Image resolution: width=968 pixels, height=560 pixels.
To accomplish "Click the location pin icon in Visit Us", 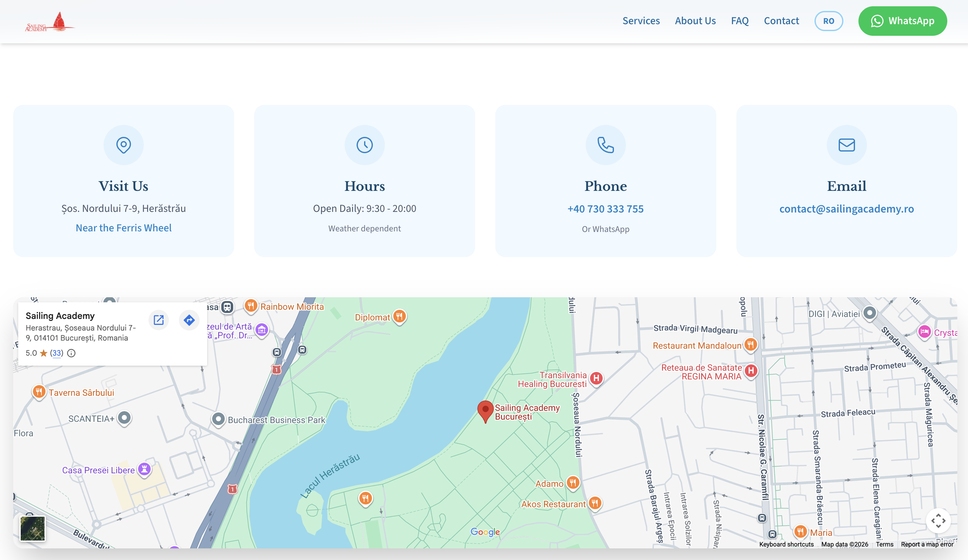I will tap(124, 145).
